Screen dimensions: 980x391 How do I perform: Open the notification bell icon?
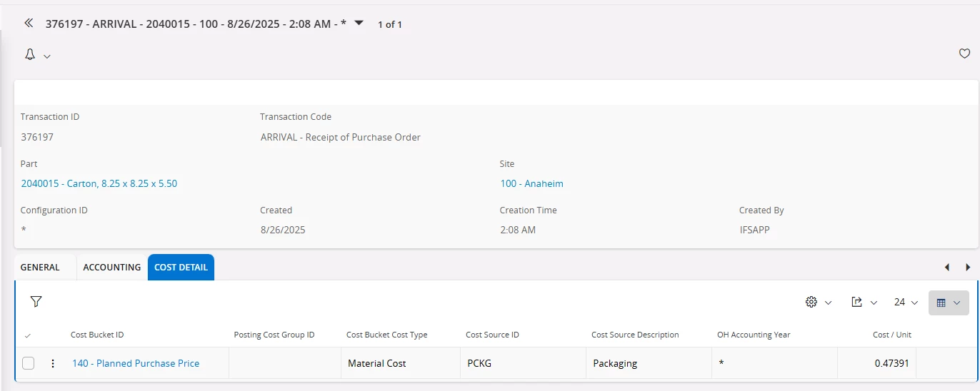point(30,55)
